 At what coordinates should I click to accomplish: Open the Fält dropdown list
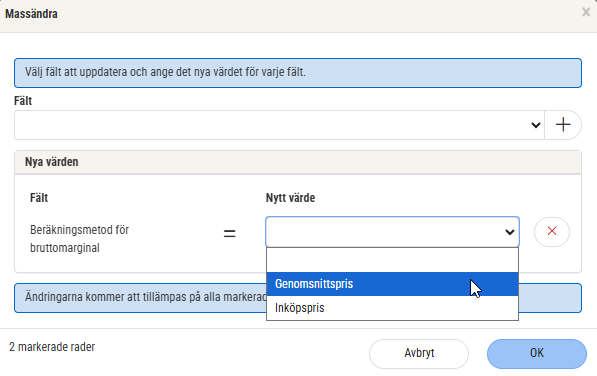[279, 125]
